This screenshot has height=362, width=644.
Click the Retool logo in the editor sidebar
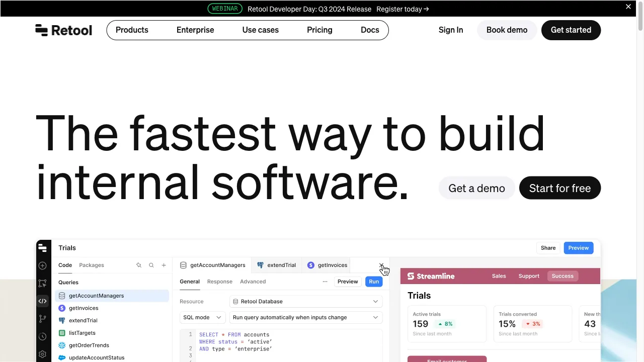(43, 248)
